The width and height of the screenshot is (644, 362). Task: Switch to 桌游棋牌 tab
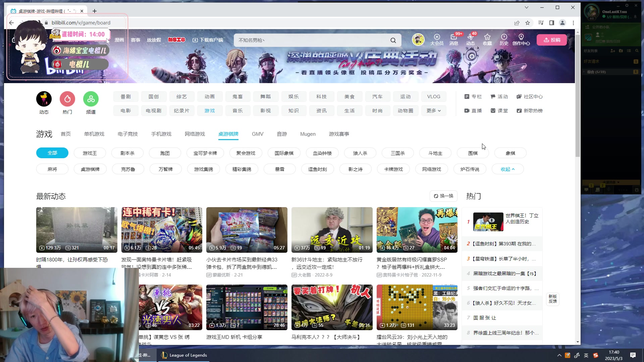[x=228, y=134]
